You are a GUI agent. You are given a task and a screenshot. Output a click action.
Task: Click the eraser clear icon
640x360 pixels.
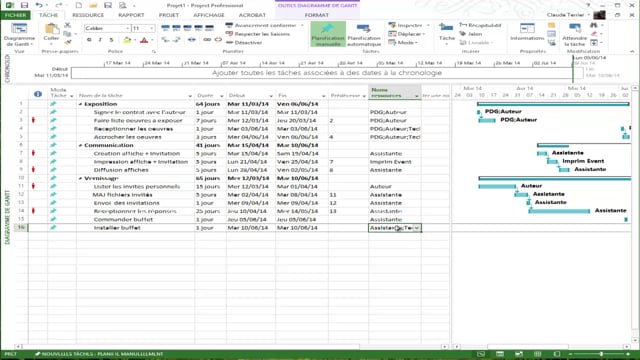point(594,34)
